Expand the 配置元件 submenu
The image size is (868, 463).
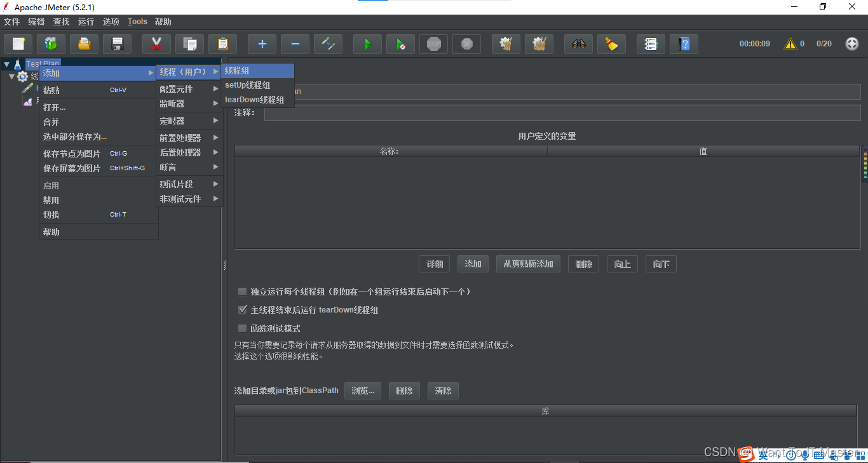point(189,89)
